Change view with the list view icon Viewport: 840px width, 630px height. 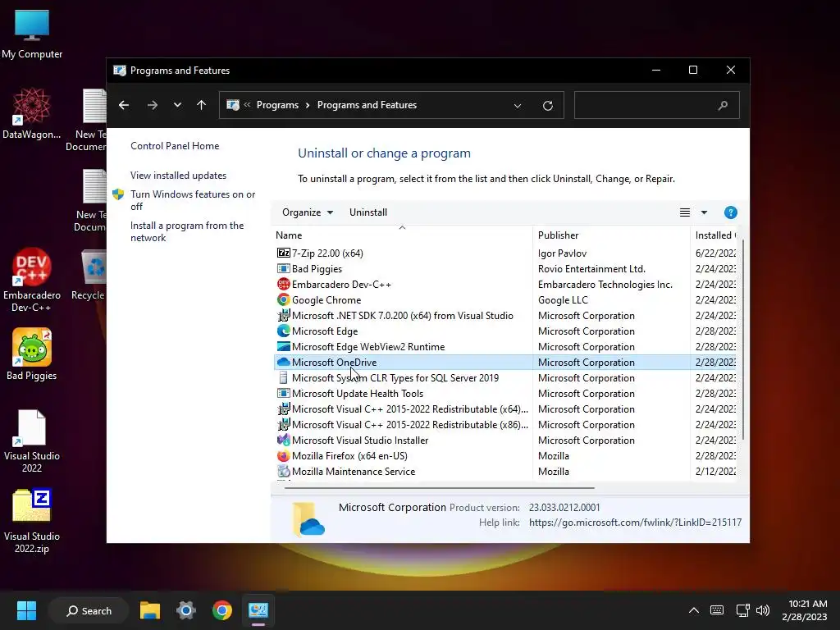[x=685, y=212]
